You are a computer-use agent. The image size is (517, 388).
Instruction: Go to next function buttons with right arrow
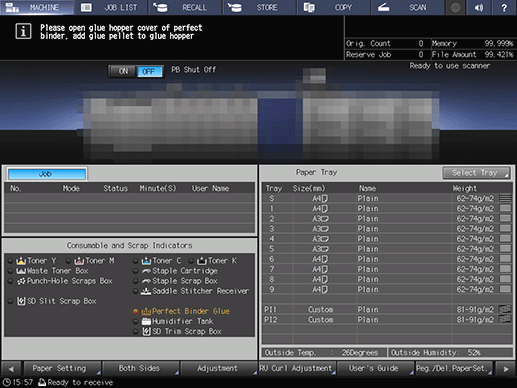pyautogui.click(x=506, y=369)
